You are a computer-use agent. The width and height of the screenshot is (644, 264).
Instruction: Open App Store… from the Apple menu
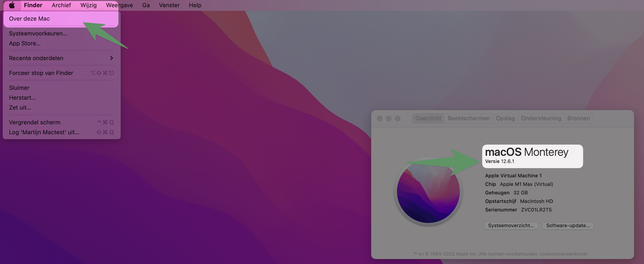pyautogui.click(x=62, y=44)
